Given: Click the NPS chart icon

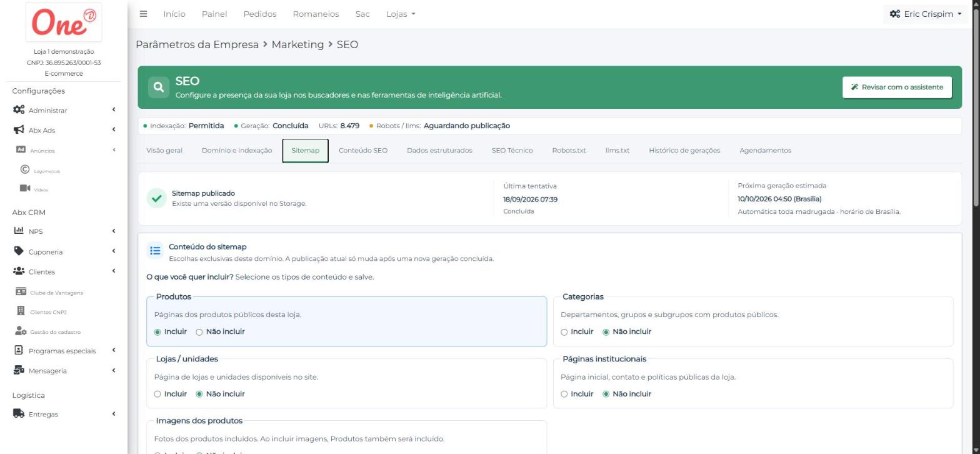Looking at the screenshot, I should pyautogui.click(x=19, y=231).
